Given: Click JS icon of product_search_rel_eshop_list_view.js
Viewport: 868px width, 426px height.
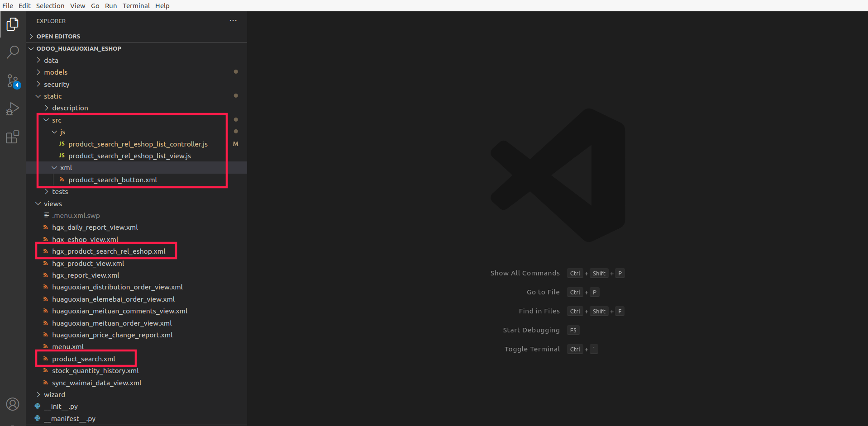Looking at the screenshot, I should pos(62,156).
